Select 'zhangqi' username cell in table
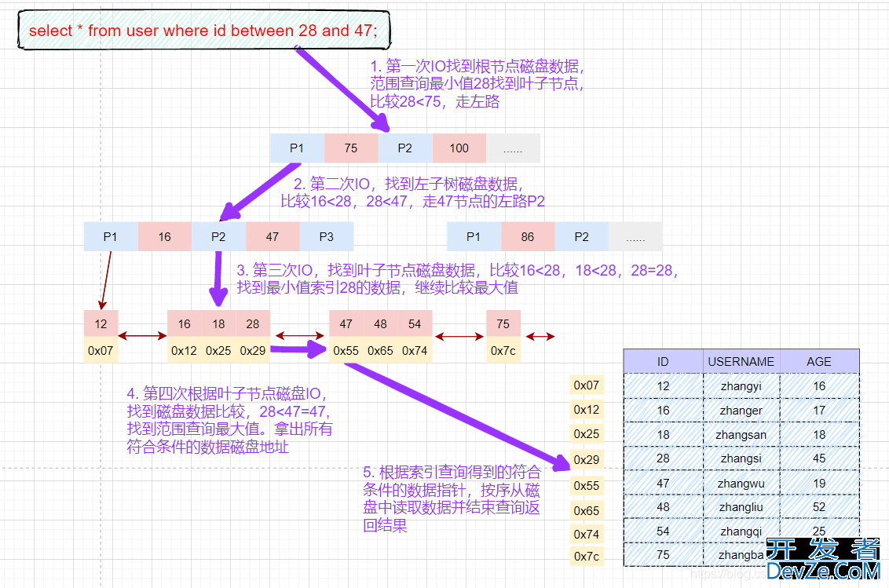 click(x=741, y=531)
